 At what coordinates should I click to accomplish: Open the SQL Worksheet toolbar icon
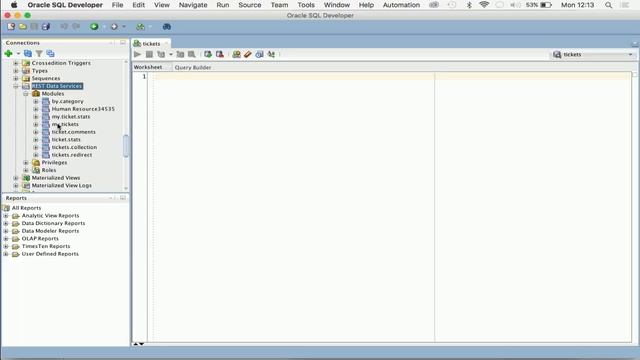coord(140,27)
